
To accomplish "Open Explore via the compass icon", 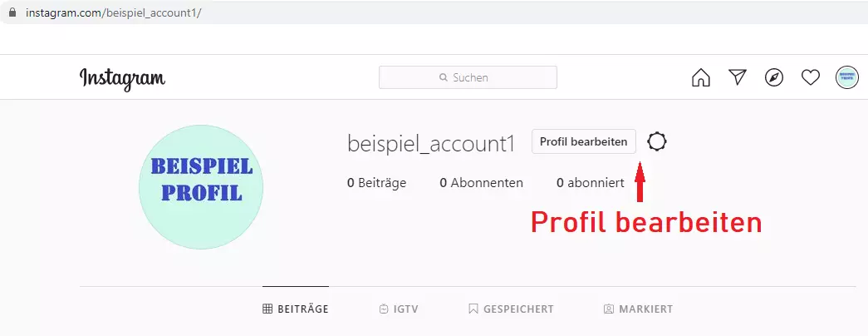I will [x=774, y=77].
